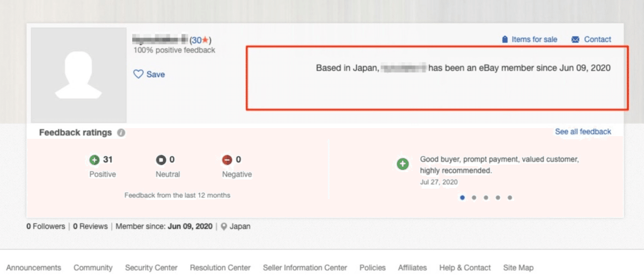Open Help & Contact footer link
644x276 pixels.
pos(465,267)
